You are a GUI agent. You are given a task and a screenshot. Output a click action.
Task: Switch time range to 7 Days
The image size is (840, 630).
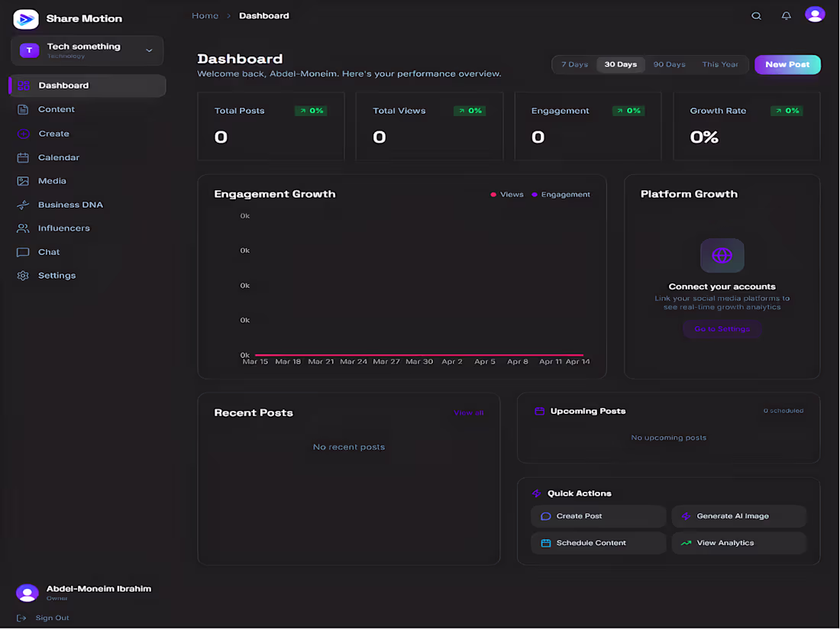click(574, 64)
